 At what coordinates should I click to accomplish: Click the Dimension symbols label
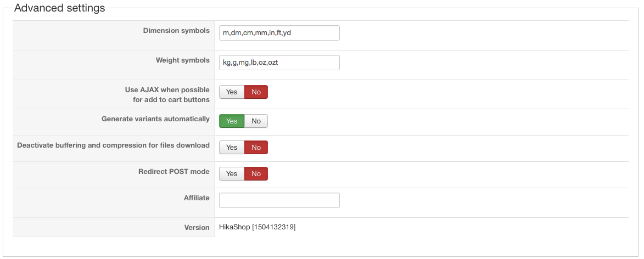(x=176, y=31)
